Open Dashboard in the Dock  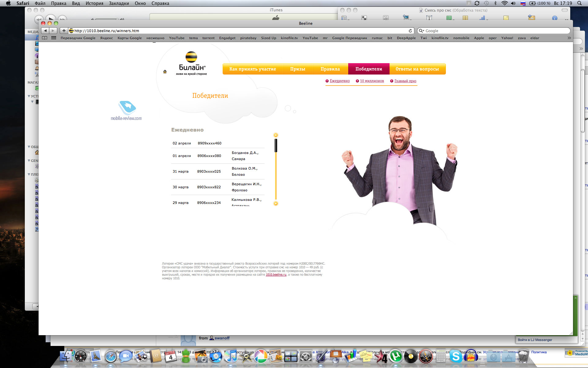81,356
